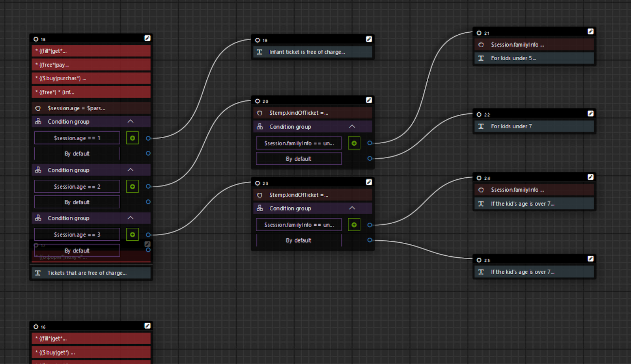Image resolution: width=631 pixels, height=364 pixels.
Task: Click green add button beside $session.age == 3
Action: pyautogui.click(x=133, y=234)
